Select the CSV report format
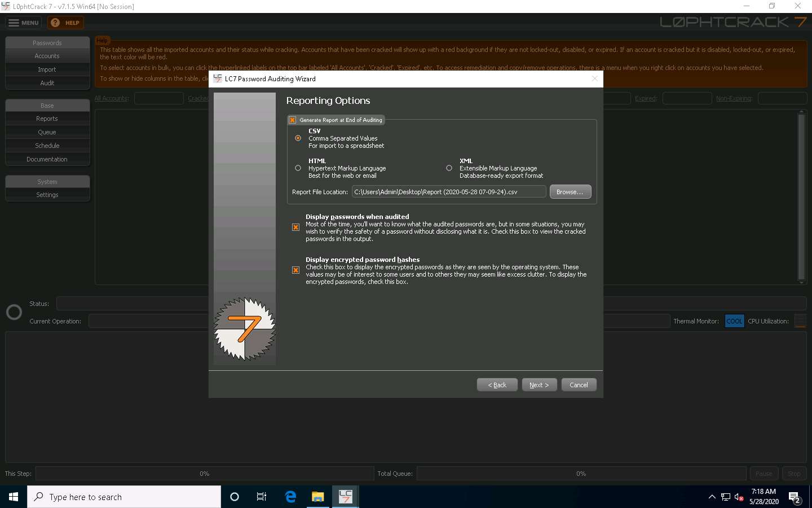This screenshot has height=508, width=812. (298, 138)
